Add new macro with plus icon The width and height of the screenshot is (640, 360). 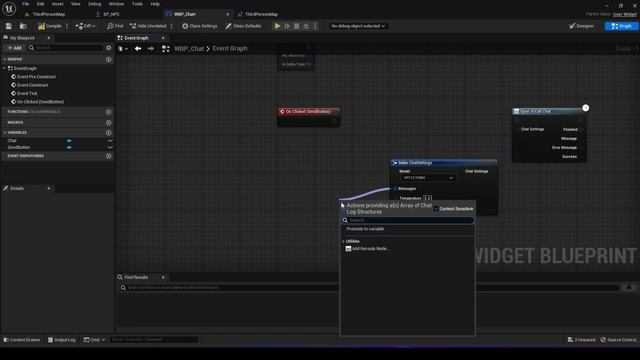tap(109, 122)
